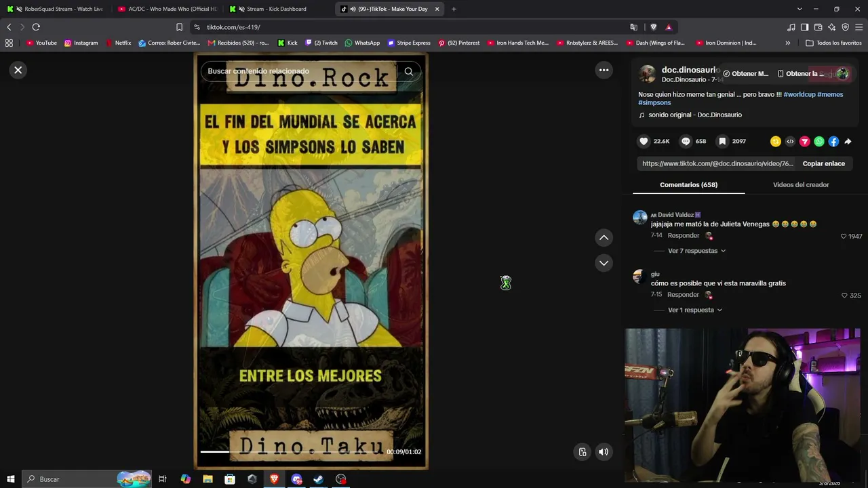868x488 pixels.
Task: Show hidden bookmarks with double chevron
Action: click(787, 43)
